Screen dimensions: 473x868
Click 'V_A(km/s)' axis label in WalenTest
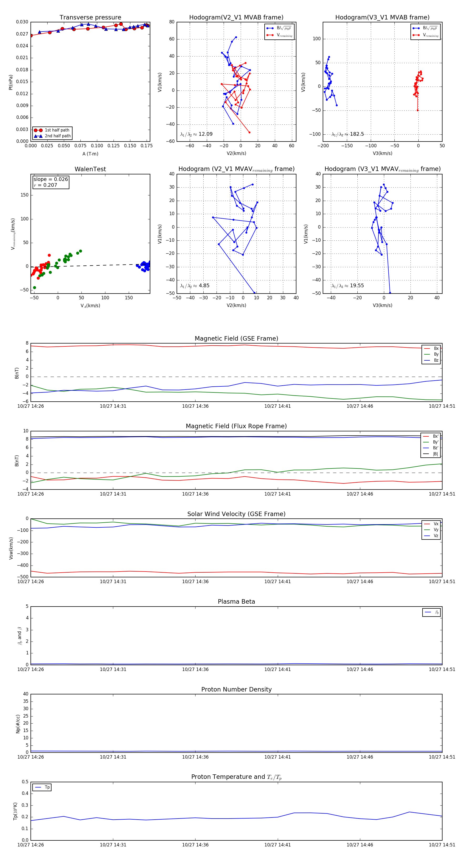(90, 306)
